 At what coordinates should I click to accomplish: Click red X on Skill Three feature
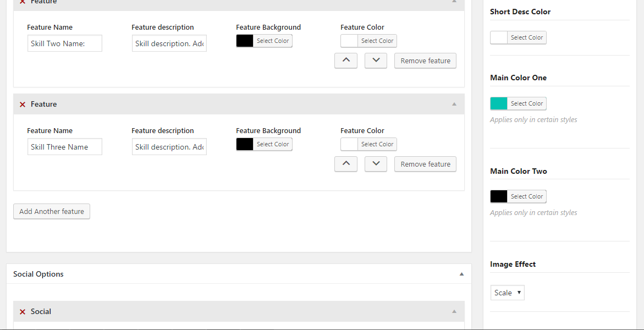(x=23, y=105)
